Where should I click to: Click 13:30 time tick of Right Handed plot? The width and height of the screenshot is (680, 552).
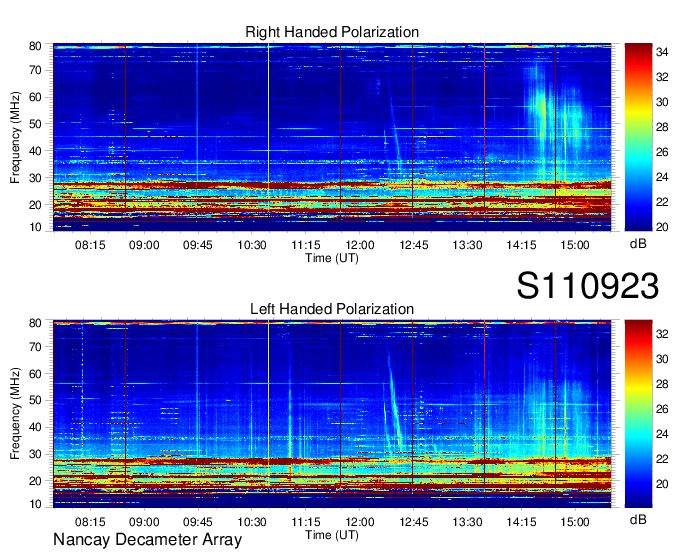(467, 245)
